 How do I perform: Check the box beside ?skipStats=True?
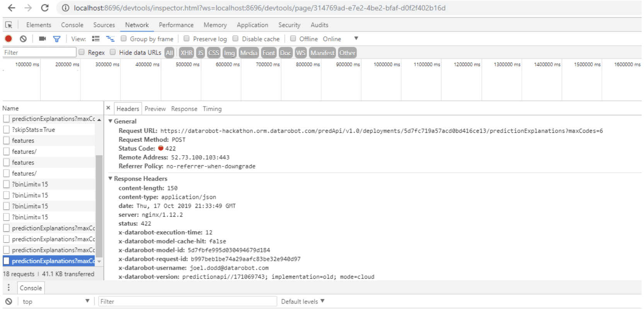(6, 130)
